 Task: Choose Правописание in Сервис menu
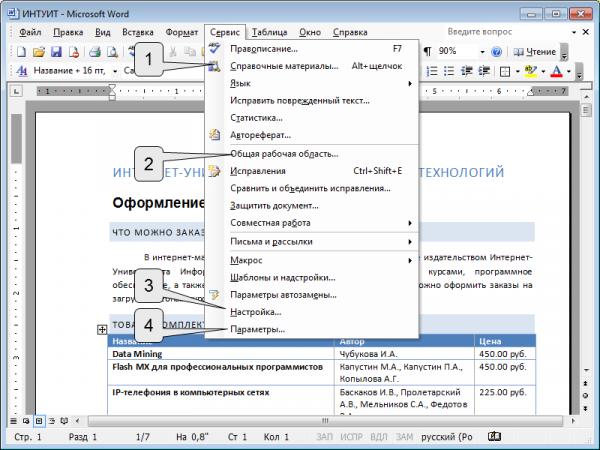pos(311,49)
